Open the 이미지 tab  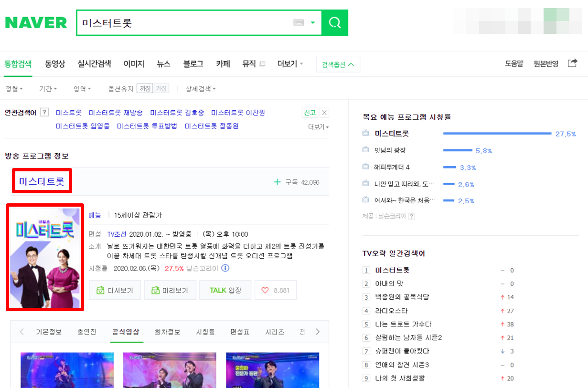[x=134, y=63]
